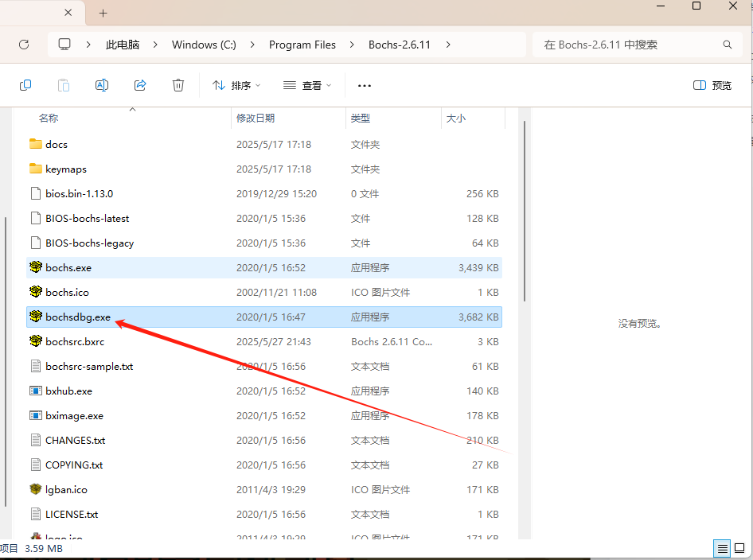Image resolution: width=753 pixels, height=560 pixels.
Task: Click the paste icon in toolbar
Action: point(64,85)
